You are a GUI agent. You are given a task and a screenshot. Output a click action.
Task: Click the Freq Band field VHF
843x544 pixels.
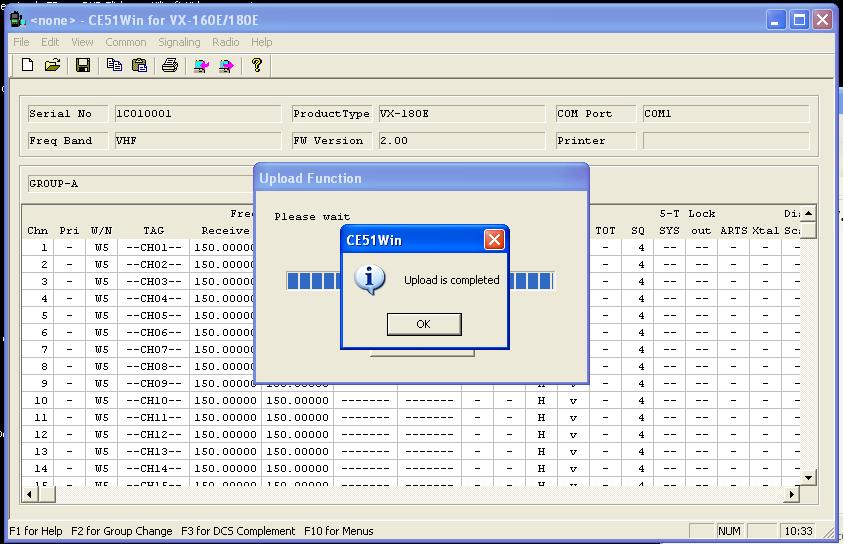[198, 140]
